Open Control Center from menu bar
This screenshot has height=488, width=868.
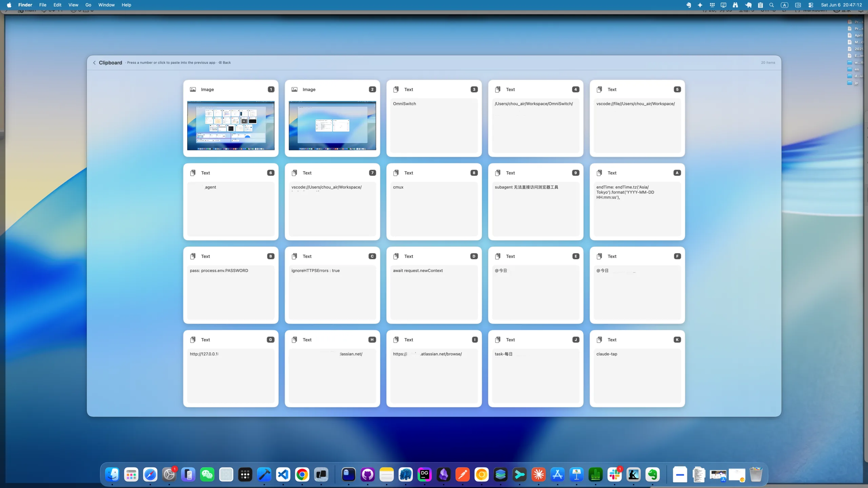point(811,5)
